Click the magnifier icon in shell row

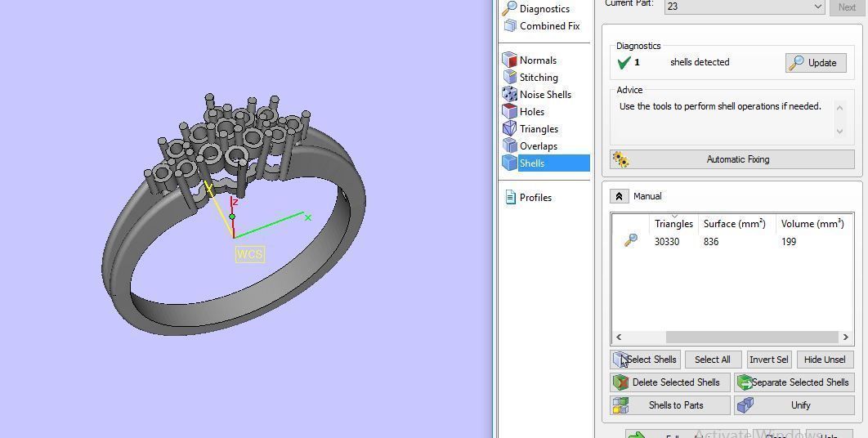click(x=630, y=240)
